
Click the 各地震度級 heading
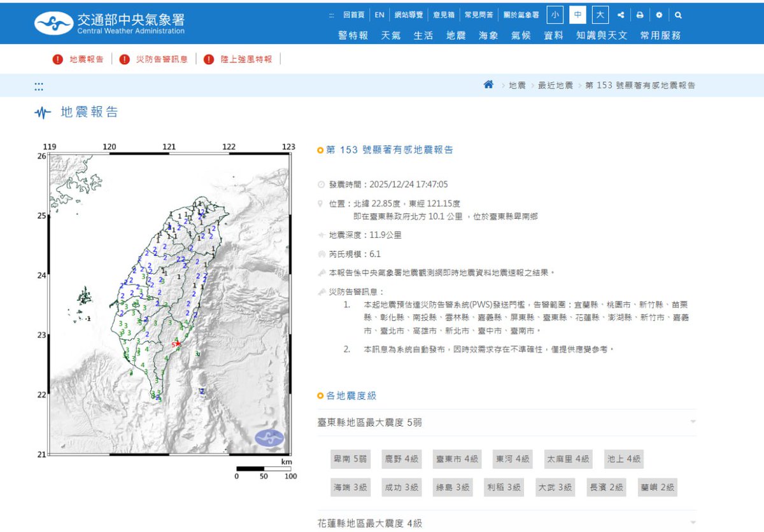tap(351, 396)
